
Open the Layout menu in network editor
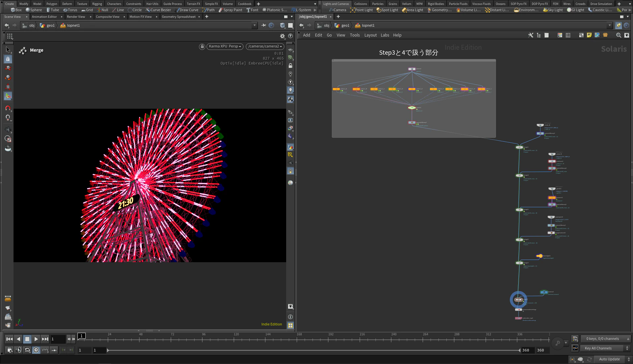coord(370,35)
